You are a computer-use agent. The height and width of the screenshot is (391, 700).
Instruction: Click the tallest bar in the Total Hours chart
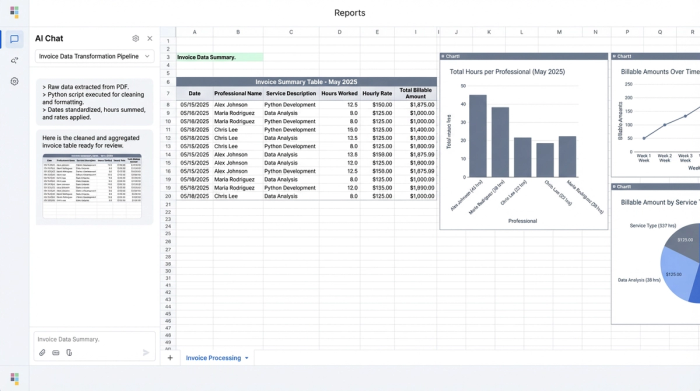pyautogui.click(x=478, y=136)
